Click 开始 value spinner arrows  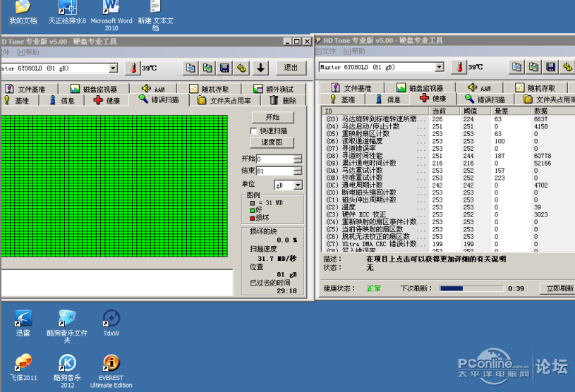click(298, 159)
